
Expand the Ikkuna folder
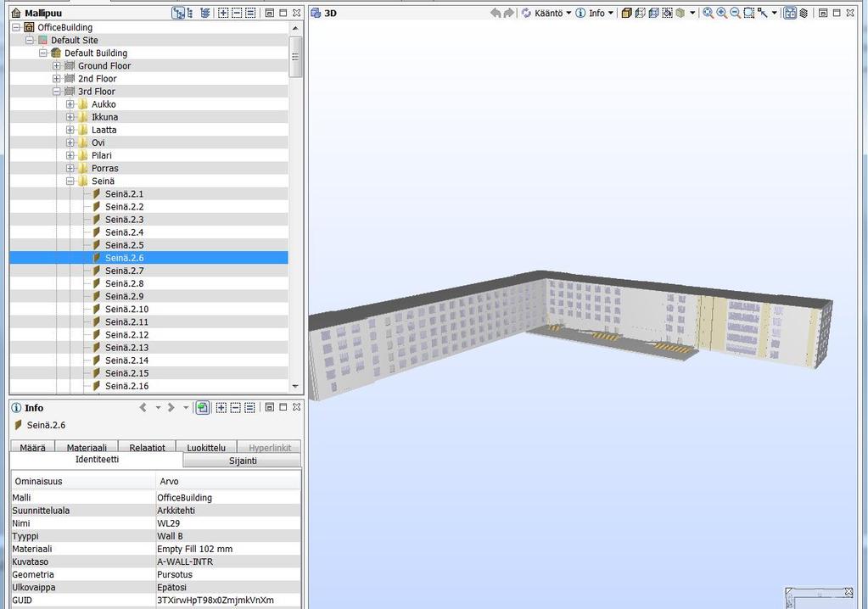coord(70,117)
